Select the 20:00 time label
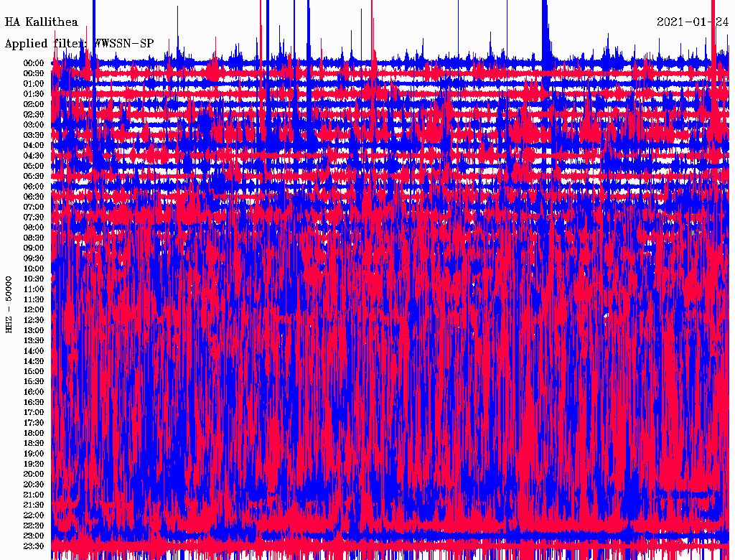 pyautogui.click(x=34, y=474)
